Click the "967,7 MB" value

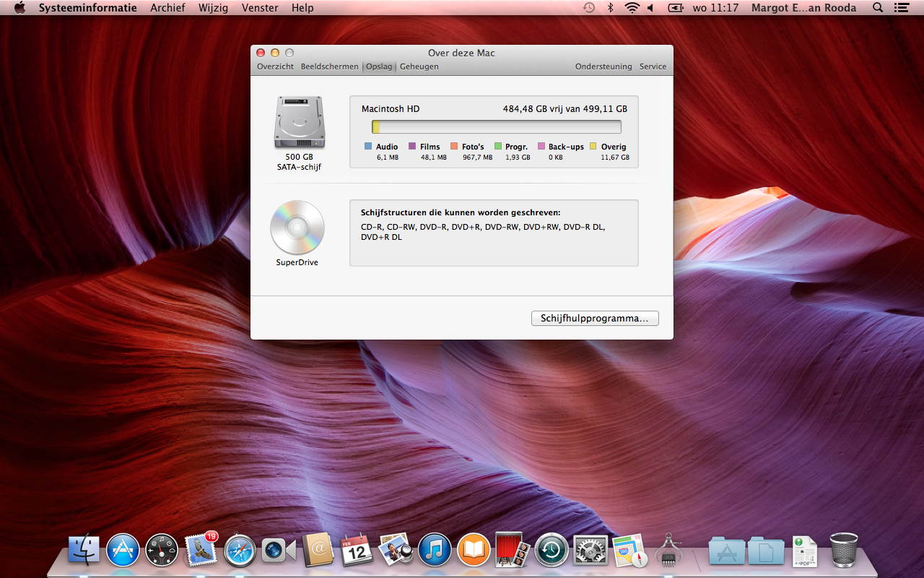pos(477,157)
